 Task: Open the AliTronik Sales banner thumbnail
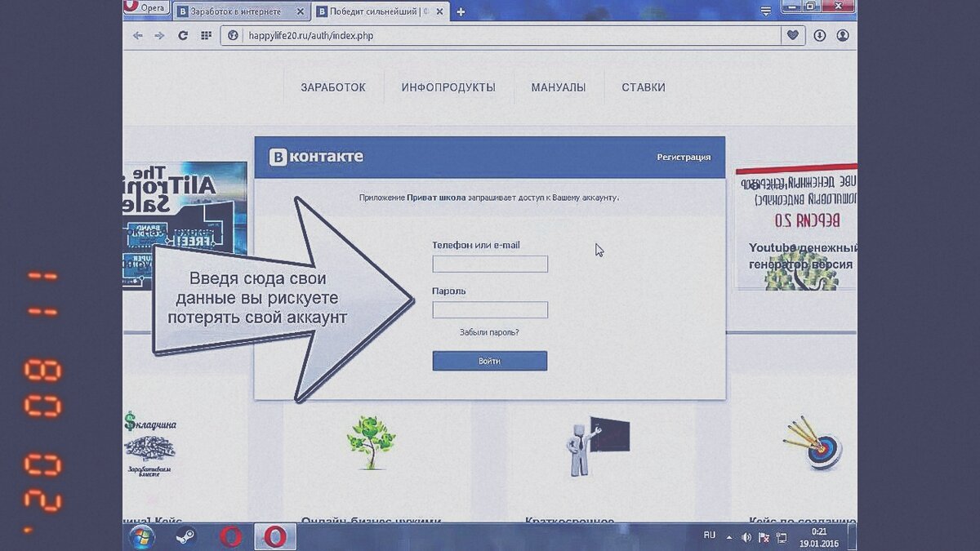[x=185, y=226]
